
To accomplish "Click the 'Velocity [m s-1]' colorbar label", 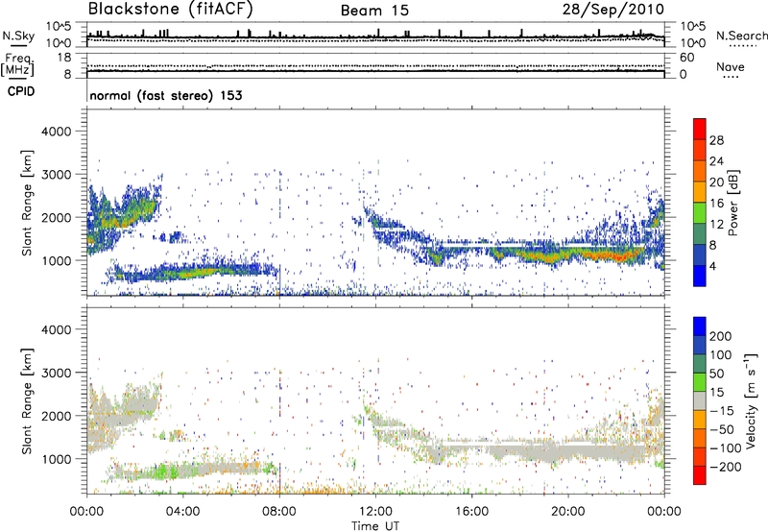I will coord(751,400).
